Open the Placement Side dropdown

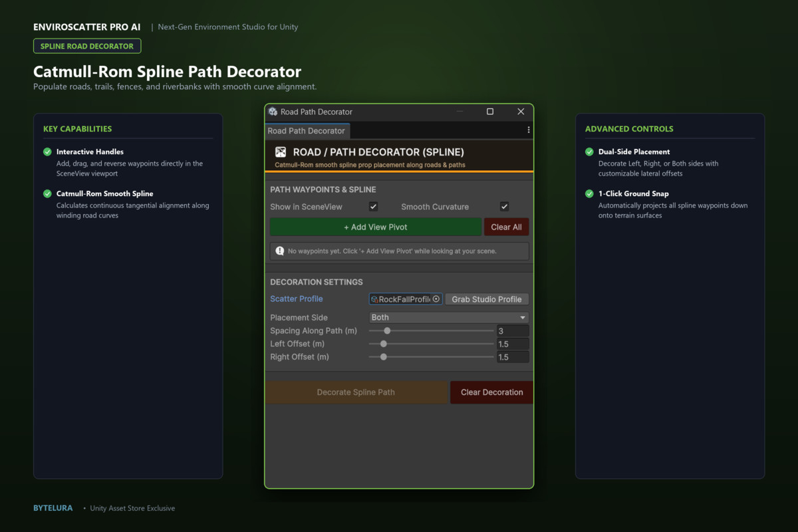click(449, 317)
